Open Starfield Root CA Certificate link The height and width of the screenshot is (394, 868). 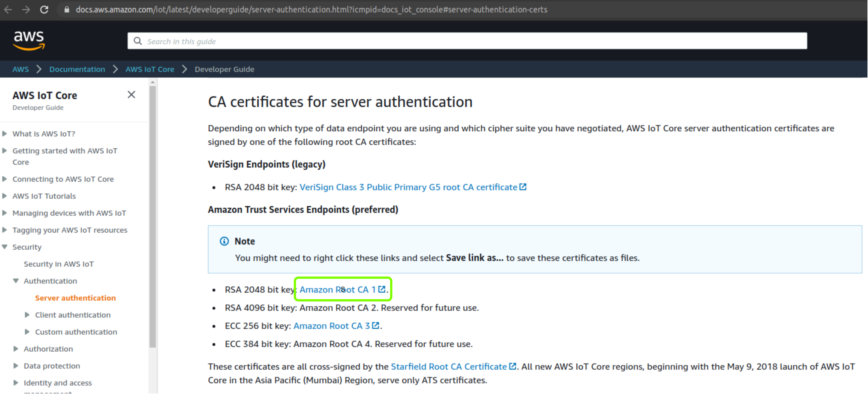[x=449, y=366]
